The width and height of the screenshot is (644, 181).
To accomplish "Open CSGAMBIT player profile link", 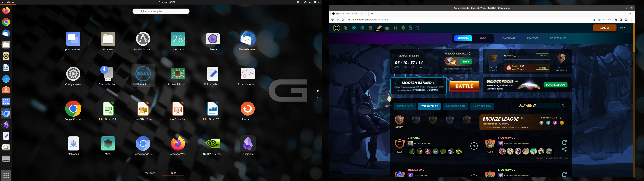I will 414,138.
